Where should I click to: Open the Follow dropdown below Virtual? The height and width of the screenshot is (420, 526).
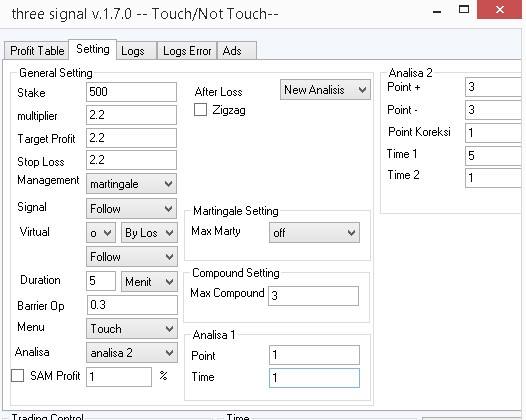pos(132,257)
